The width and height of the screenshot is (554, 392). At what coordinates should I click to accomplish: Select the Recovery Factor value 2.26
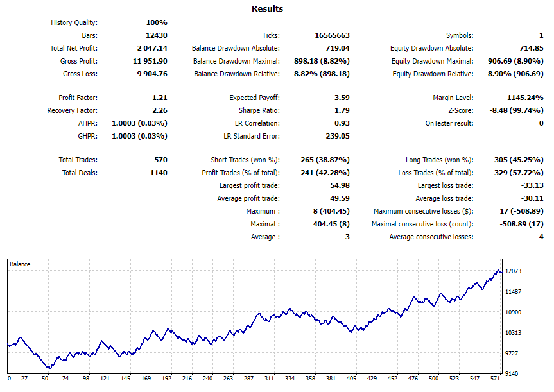tap(159, 110)
